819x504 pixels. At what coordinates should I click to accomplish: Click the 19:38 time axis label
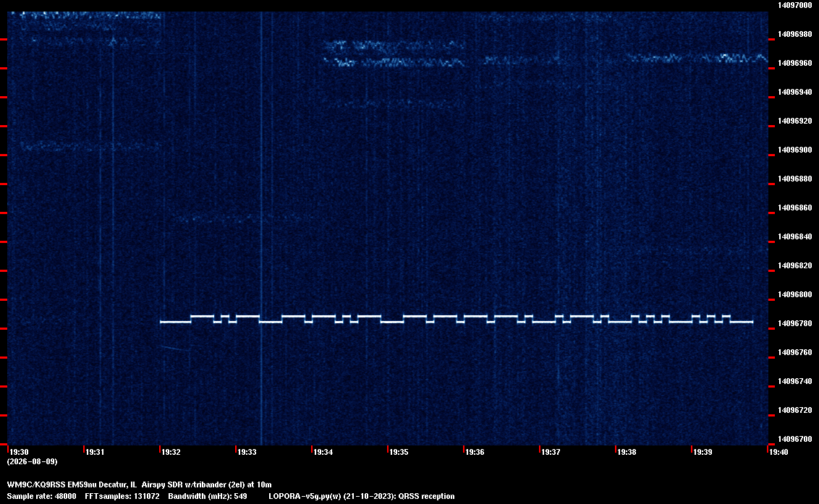(x=627, y=452)
